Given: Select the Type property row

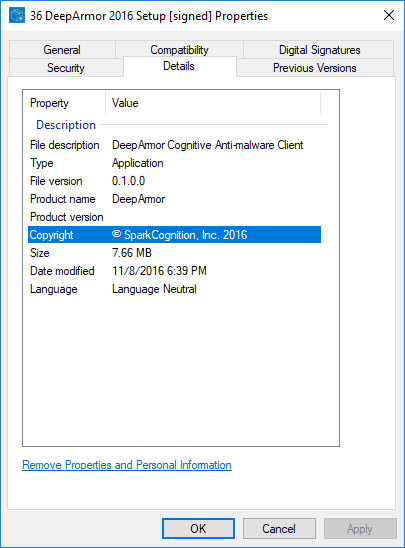Looking at the screenshot, I should point(174,163).
